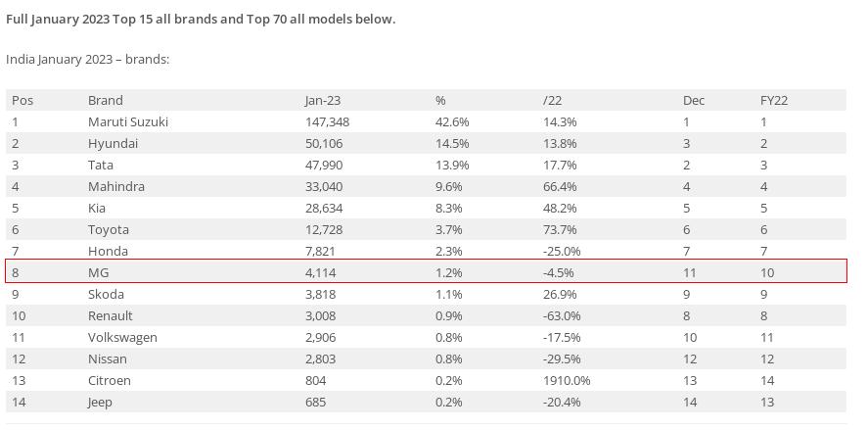The height and width of the screenshot is (430, 868).
Task: Click the FY22 column header
Action: [x=774, y=100]
